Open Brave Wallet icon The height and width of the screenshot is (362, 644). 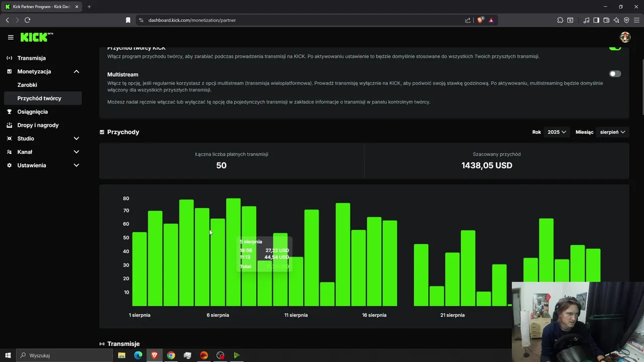pyautogui.click(x=606, y=20)
